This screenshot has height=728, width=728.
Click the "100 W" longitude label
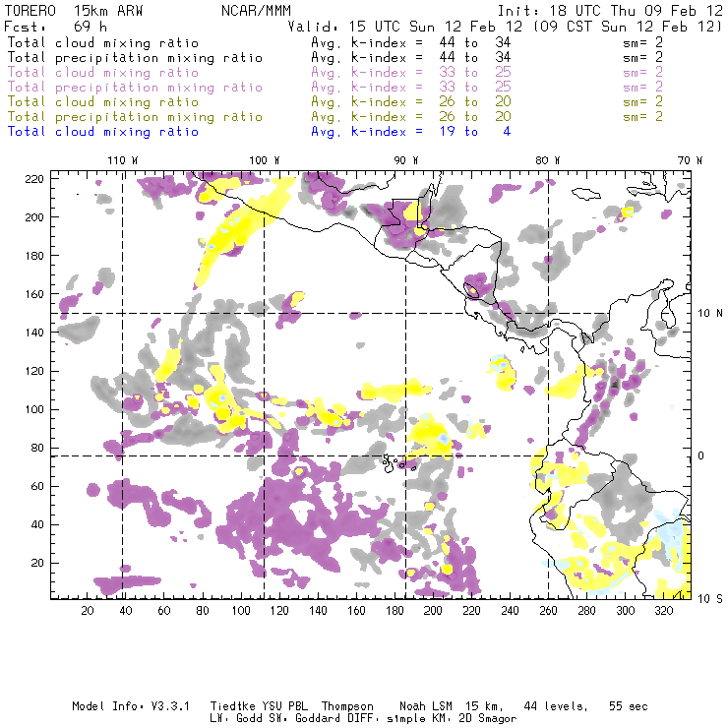(265, 160)
